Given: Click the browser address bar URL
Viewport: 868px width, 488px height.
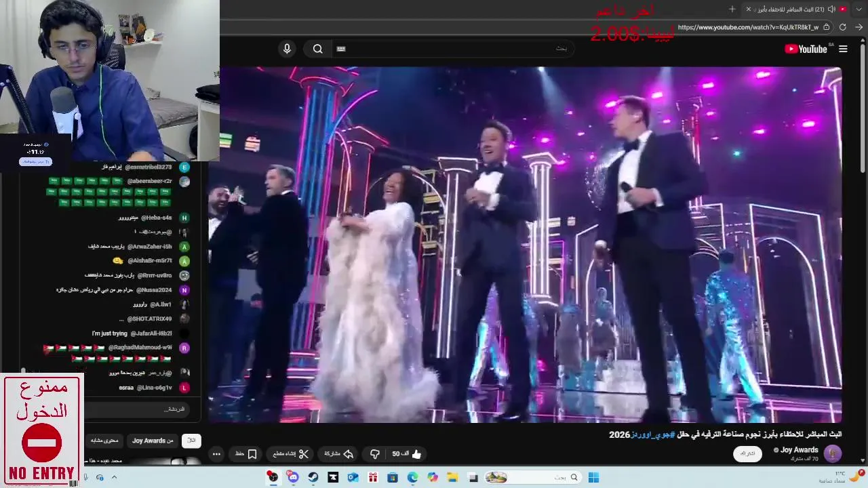Looking at the screenshot, I should 748,27.
